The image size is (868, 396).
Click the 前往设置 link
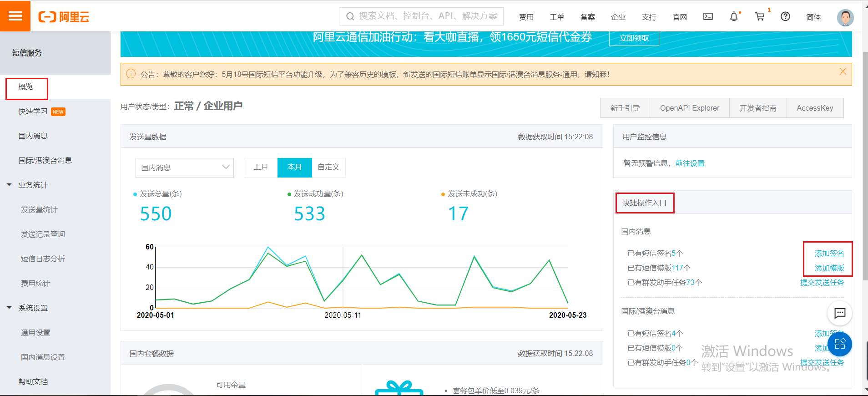pyautogui.click(x=690, y=163)
